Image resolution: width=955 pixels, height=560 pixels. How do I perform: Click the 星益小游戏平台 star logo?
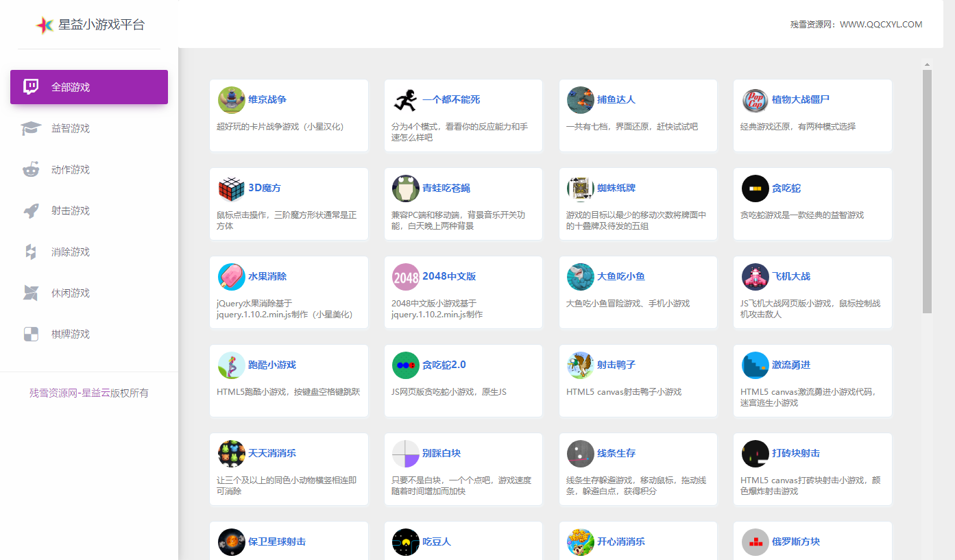[45, 25]
